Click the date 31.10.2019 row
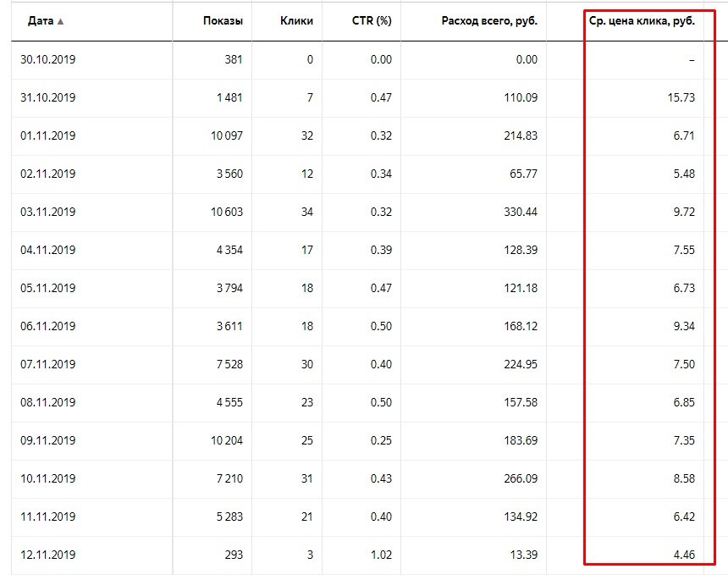The height and width of the screenshot is (580, 728). coord(48,97)
